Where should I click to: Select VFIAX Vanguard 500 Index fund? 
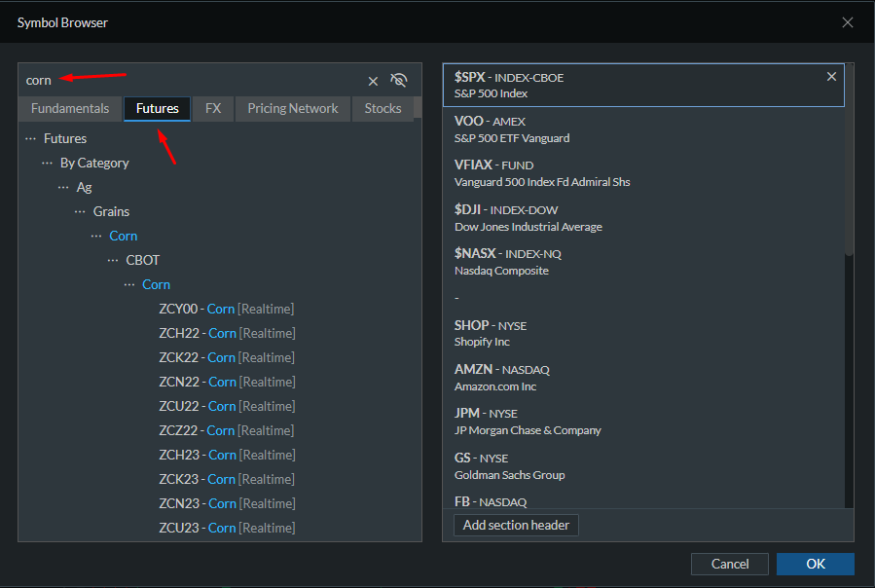pos(643,173)
